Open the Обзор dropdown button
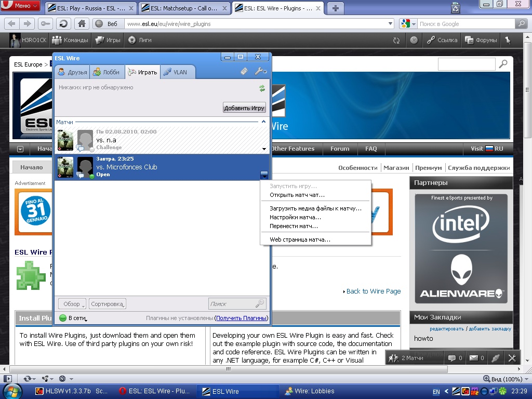This screenshot has height=399, width=532. tap(72, 303)
